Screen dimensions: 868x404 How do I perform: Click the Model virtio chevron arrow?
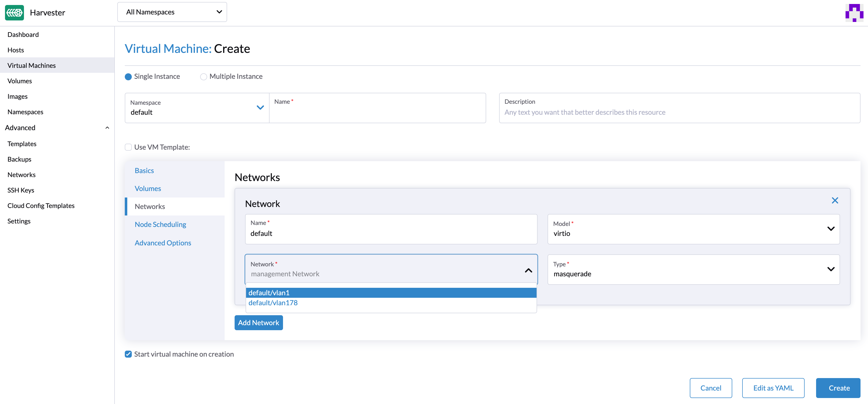831,229
